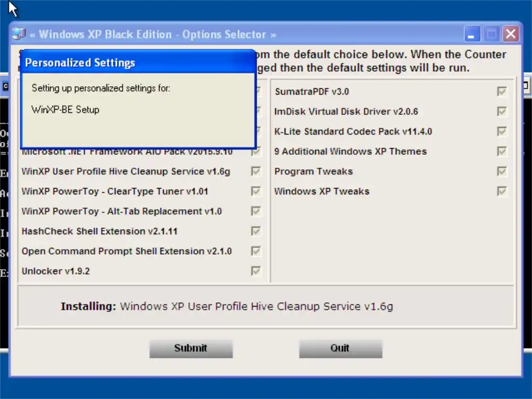This screenshot has width=532, height=399.
Task: Toggle Open Command Prompt Shell Extension checkbox
Action: pyautogui.click(x=256, y=251)
